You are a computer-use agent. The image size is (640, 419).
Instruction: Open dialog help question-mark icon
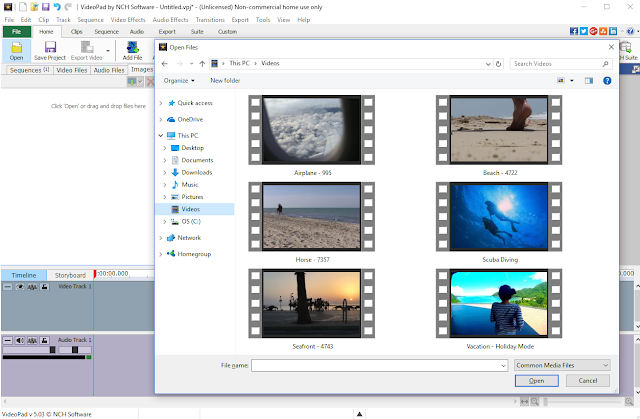[x=607, y=81]
